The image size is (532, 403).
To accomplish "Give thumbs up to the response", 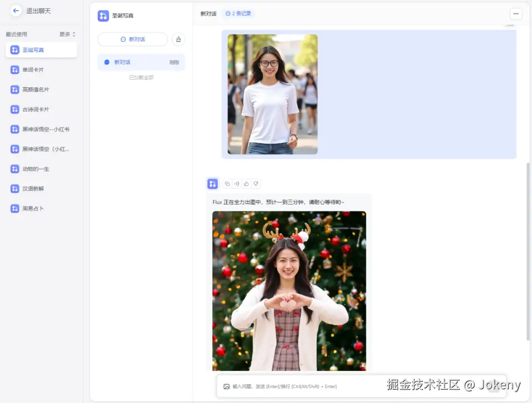I will [x=246, y=184].
